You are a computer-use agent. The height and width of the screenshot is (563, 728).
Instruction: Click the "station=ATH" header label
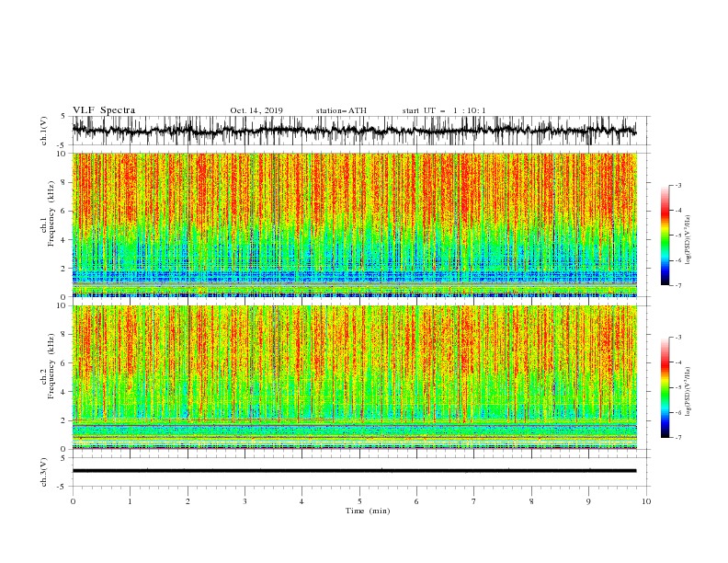pos(341,110)
